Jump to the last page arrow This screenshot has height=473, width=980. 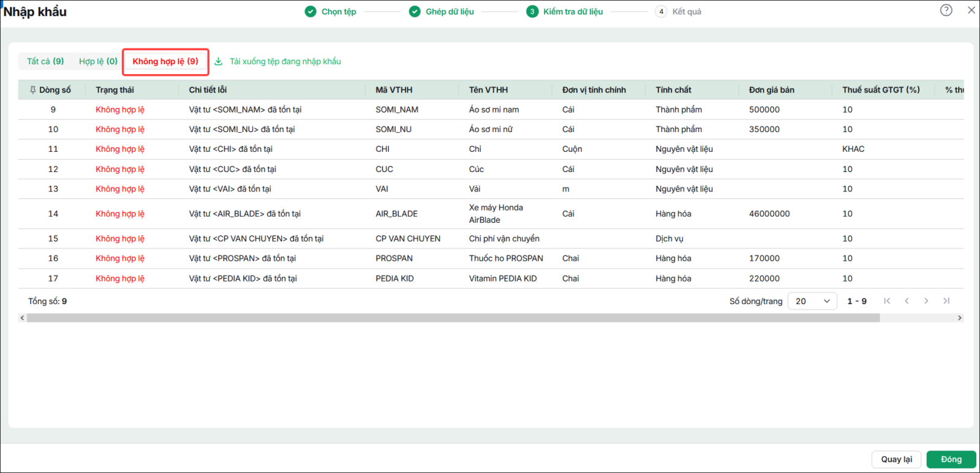click(946, 301)
